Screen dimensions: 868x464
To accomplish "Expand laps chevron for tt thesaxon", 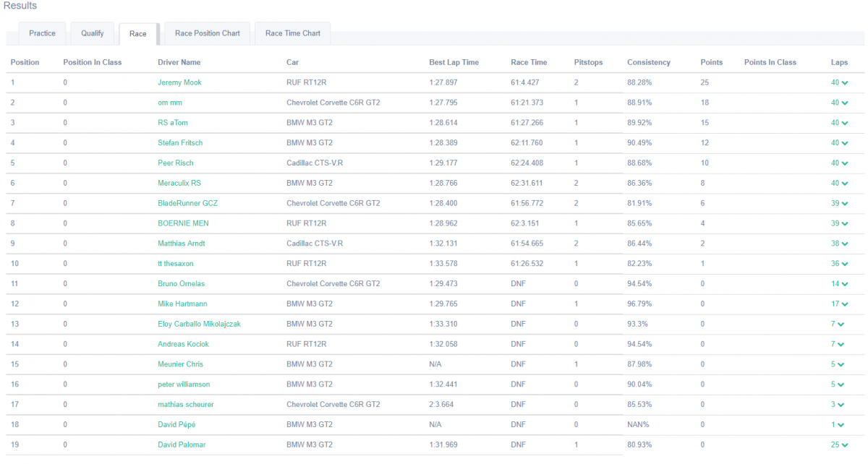I will [844, 264].
